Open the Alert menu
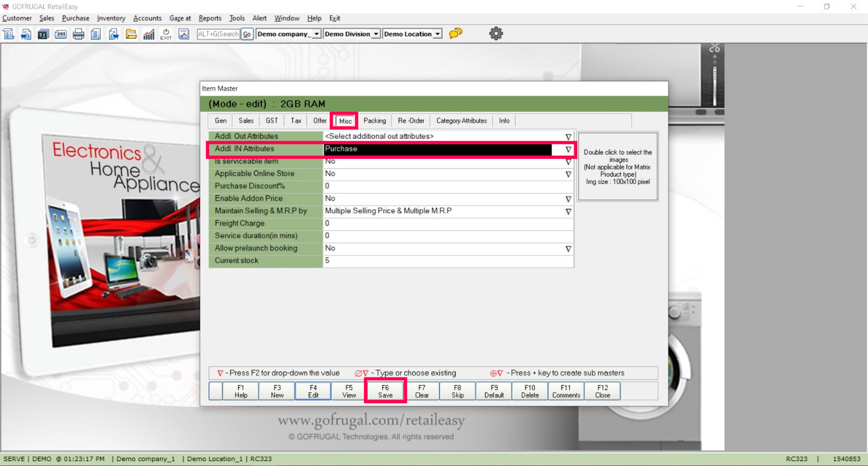The height and width of the screenshot is (466, 868). coord(260,18)
